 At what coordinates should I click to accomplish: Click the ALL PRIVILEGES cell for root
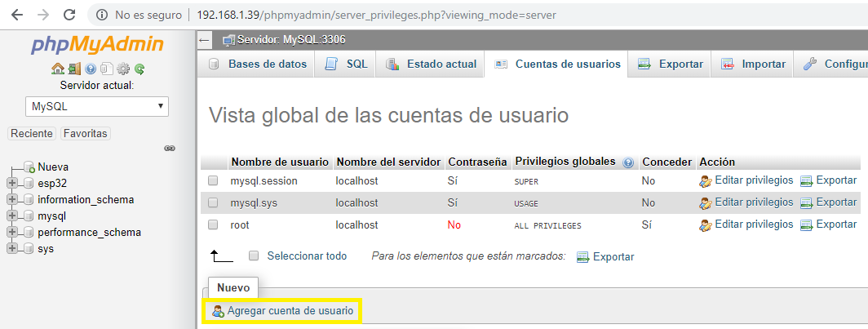(x=547, y=226)
